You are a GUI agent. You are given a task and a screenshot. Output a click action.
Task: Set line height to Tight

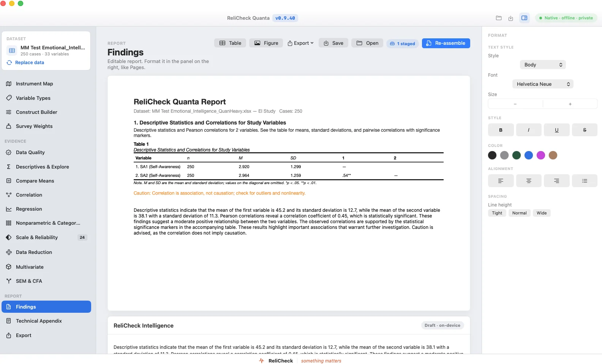(497, 213)
